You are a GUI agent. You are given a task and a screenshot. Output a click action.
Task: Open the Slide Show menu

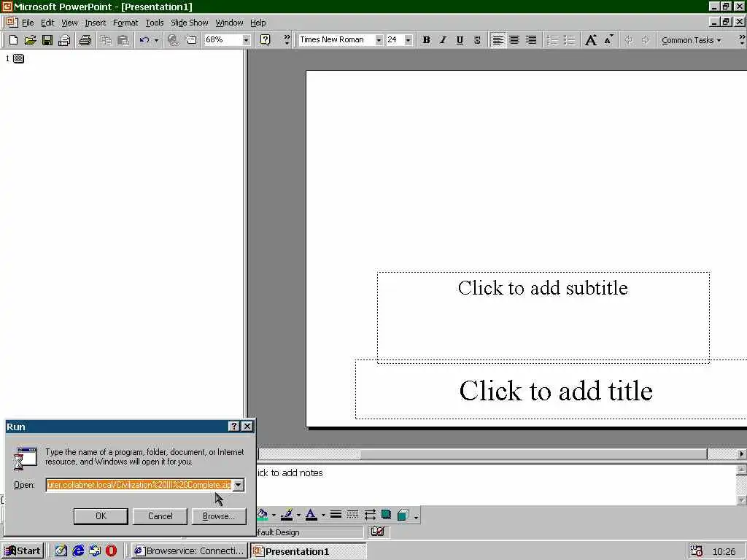pos(189,23)
